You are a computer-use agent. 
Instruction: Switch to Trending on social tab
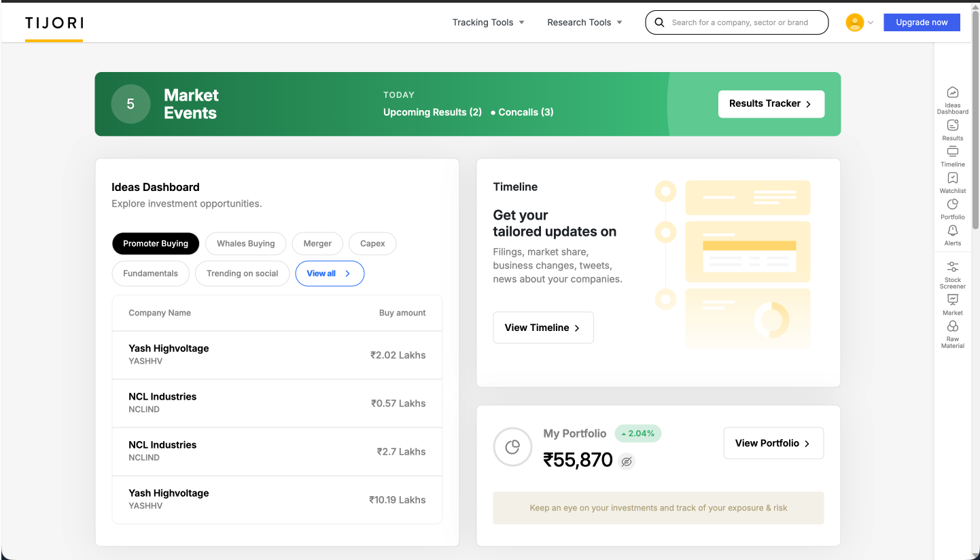[243, 273]
